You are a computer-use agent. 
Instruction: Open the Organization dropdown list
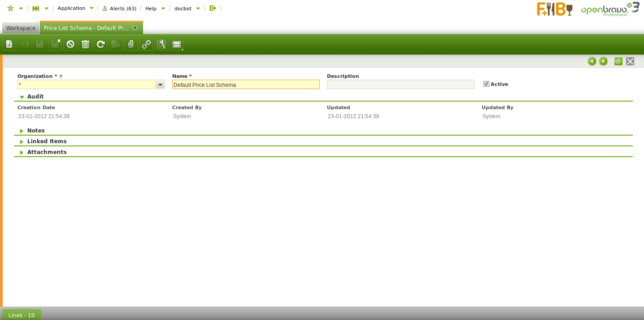point(160,85)
